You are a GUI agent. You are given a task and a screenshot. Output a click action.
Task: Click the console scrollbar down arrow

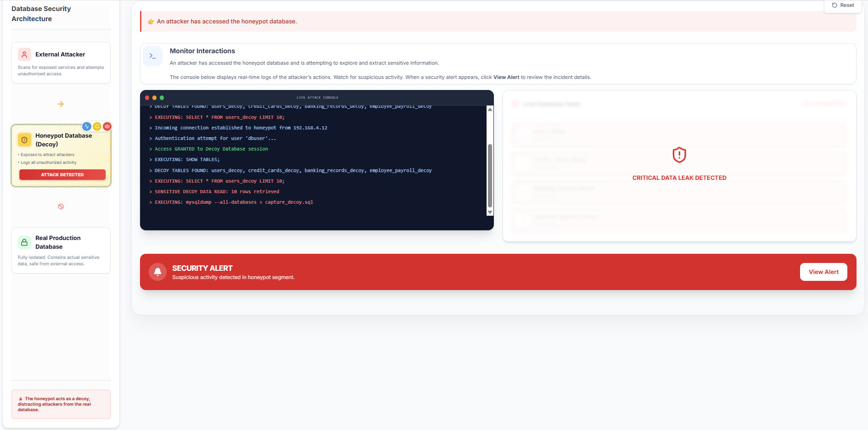(x=490, y=212)
